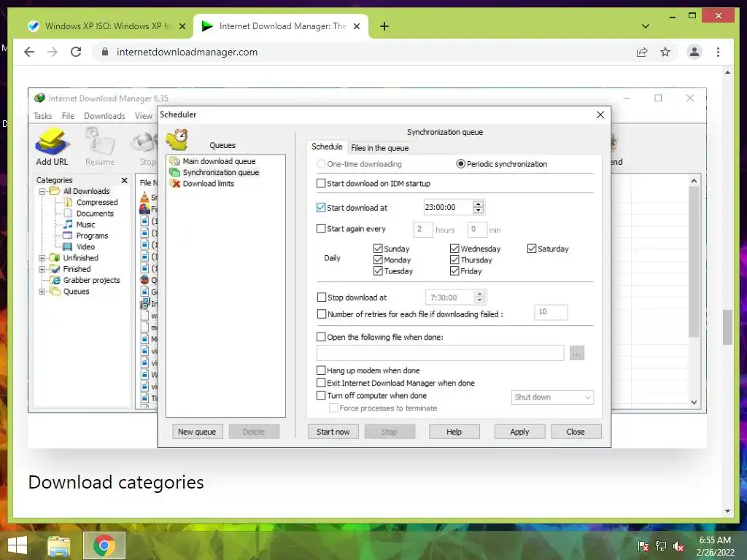Click the start time field 23:00:00
747x560 pixels.
(449, 207)
